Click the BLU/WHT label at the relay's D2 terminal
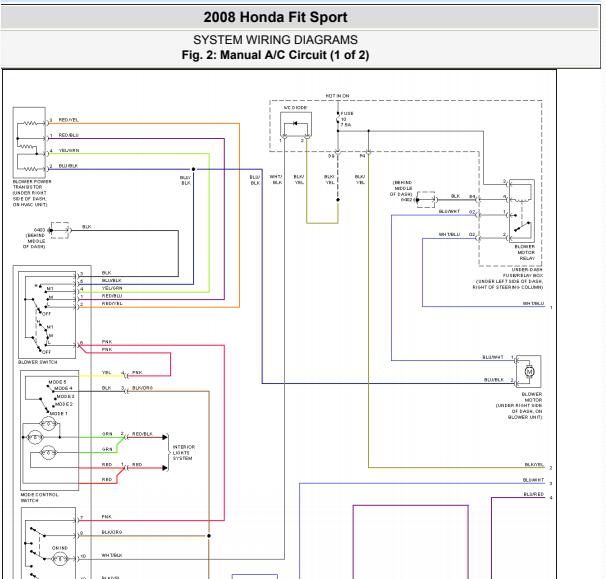Viewport: 606px width, 579px height. click(x=449, y=211)
